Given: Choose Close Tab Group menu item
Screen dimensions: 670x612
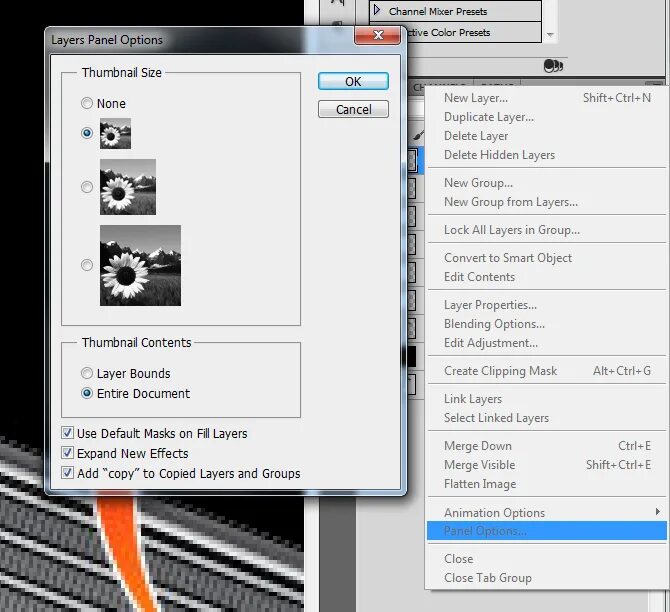Looking at the screenshot, I should [x=547, y=578].
